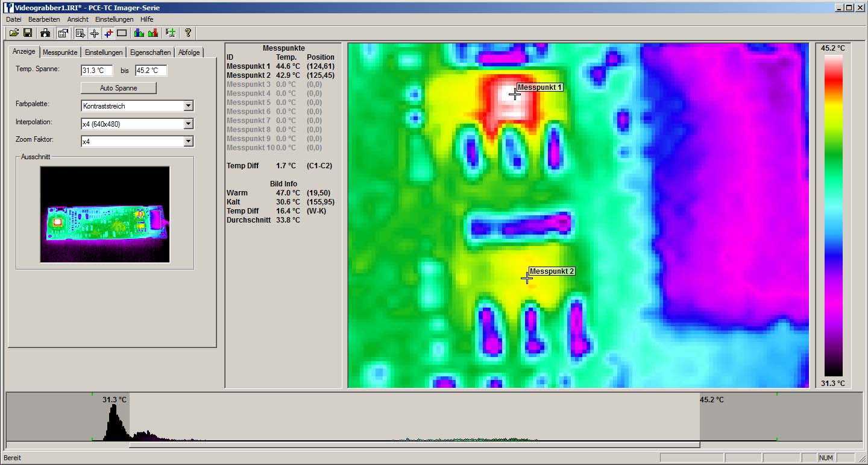This screenshot has width=868, height=465.
Task: Open the properties panel toolbar icon
Action: coord(63,33)
